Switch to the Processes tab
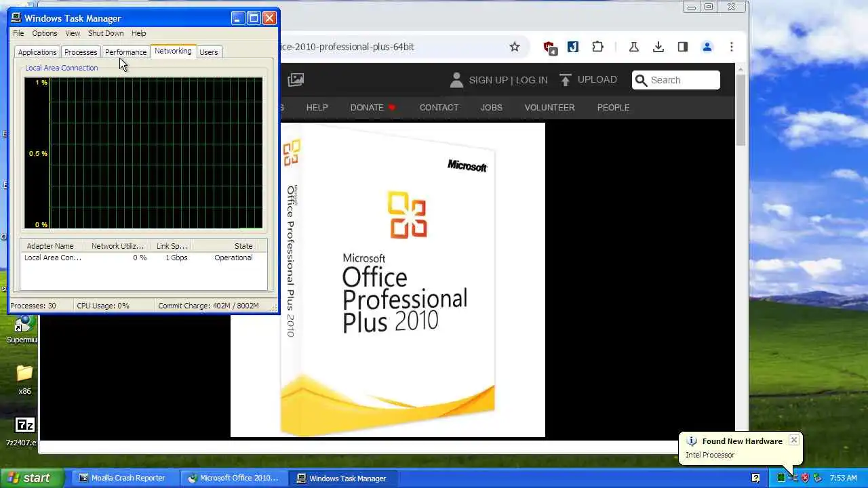This screenshot has height=488, width=868. click(x=81, y=52)
